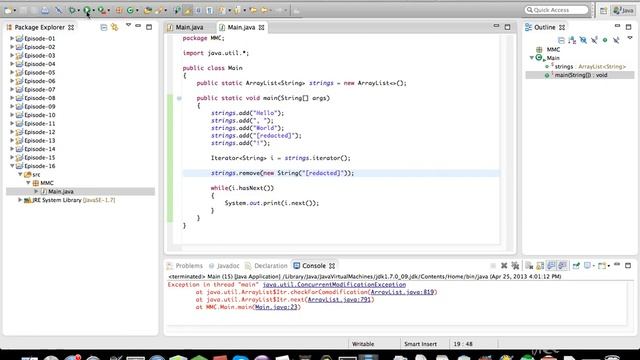The width and height of the screenshot is (640, 360).
Task: Click the Search flashlight toolbar icon
Action: tap(159, 10)
